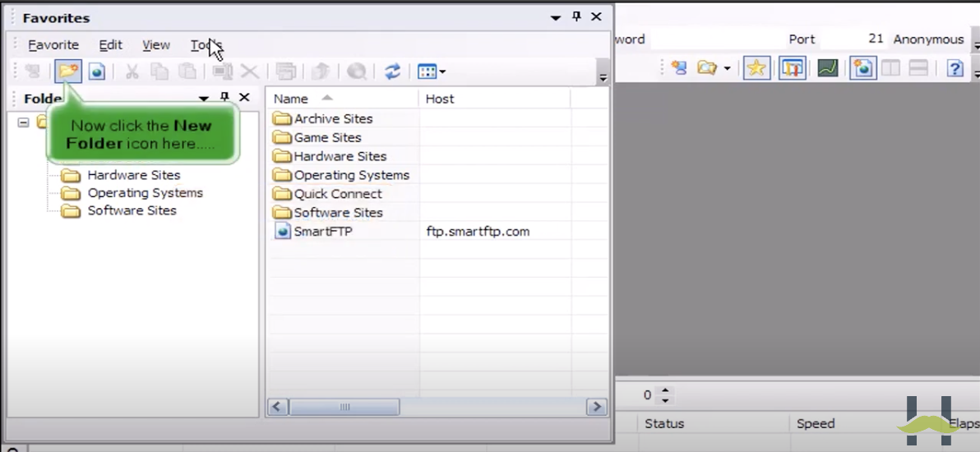
Task: Select Operating Systems in Folders tree
Action: (145, 192)
